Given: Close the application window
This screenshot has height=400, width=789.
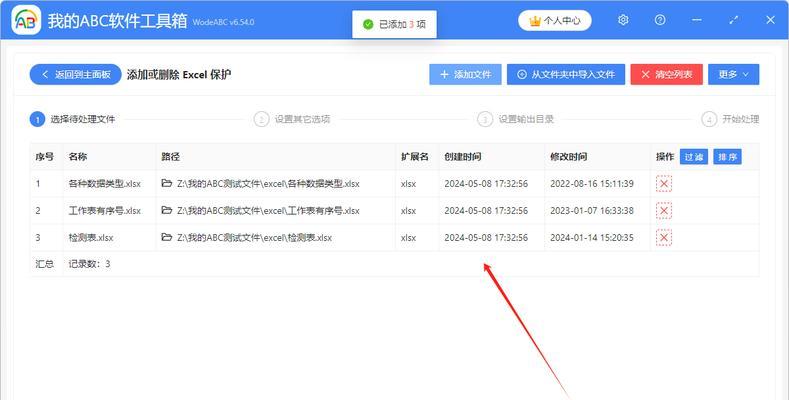Looking at the screenshot, I should (x=770, y=20).
